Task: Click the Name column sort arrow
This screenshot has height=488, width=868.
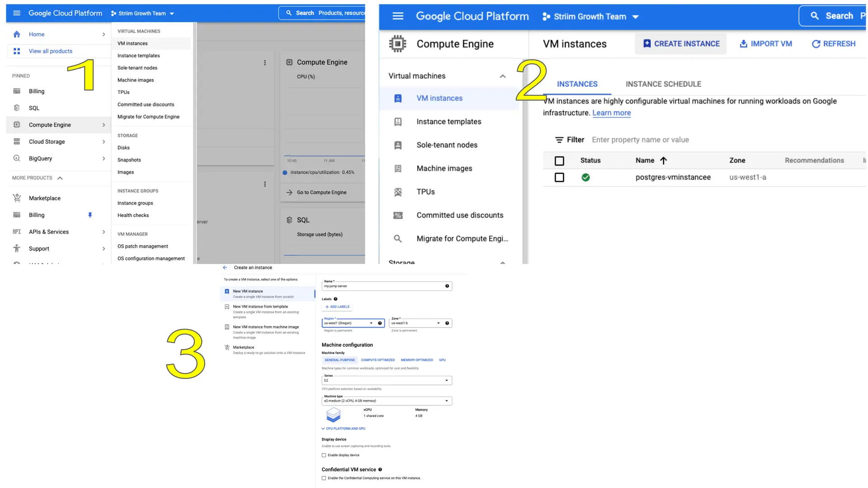Action: 663,161
